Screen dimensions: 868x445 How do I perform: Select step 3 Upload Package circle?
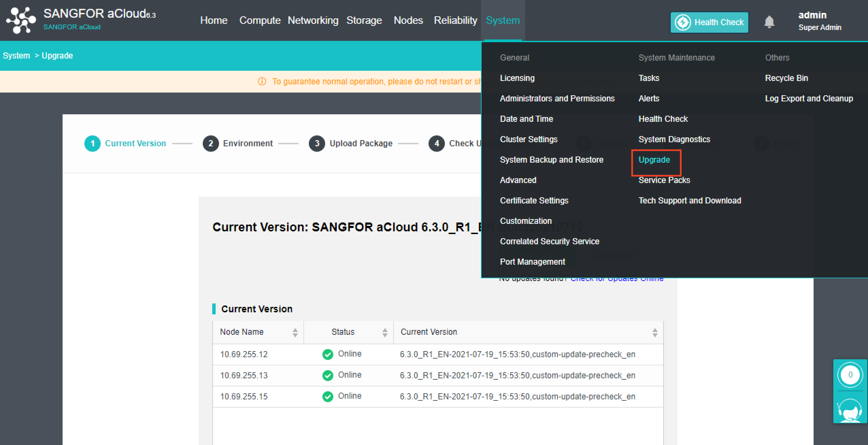point(317,144)
